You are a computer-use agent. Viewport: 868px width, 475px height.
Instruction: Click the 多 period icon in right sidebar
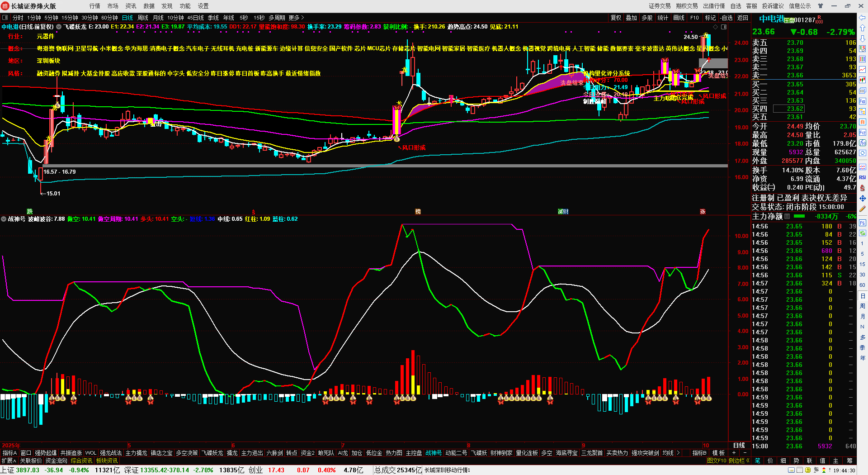click(x=863, y=337)
